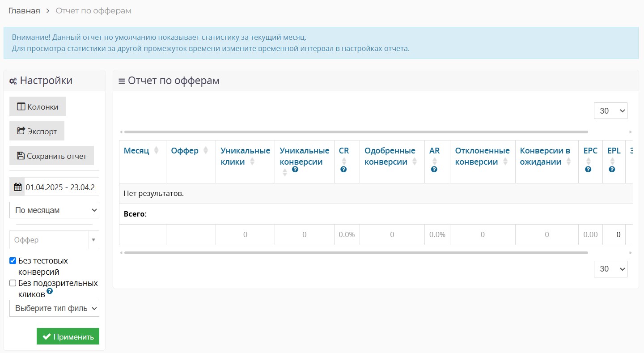644x353 pixels.
Task: Click Сохранить отчет button
Action: (x=51, y=156)
